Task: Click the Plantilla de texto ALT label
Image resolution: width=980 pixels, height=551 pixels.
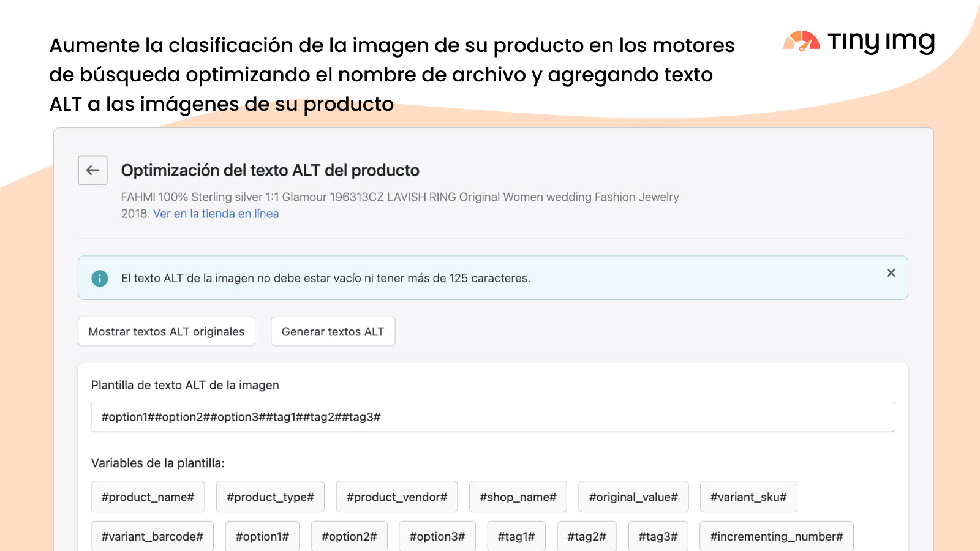Action: point(185,385)
